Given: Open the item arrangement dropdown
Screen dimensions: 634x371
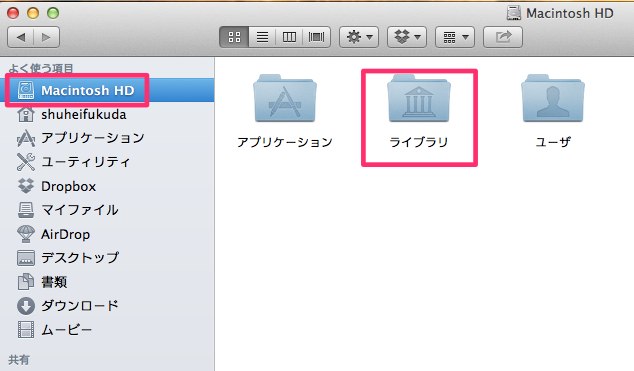Looking at the screenshot, I should 455,37.
